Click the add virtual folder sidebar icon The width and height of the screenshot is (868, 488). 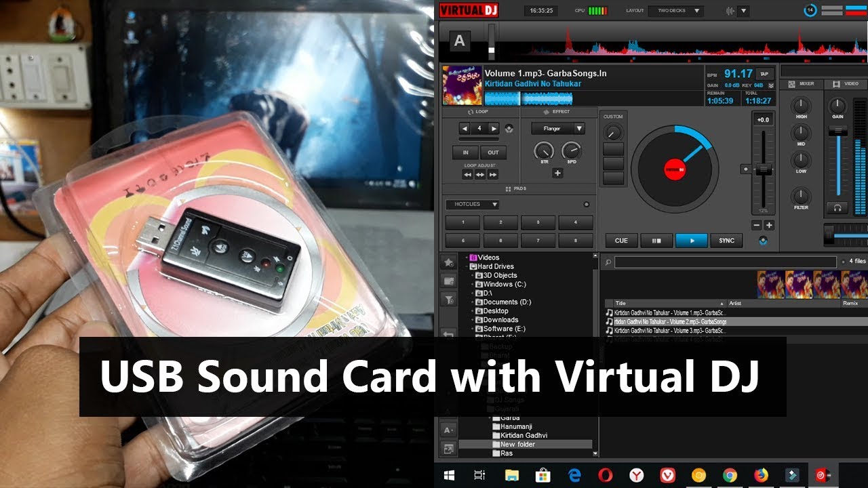[448, 281]
